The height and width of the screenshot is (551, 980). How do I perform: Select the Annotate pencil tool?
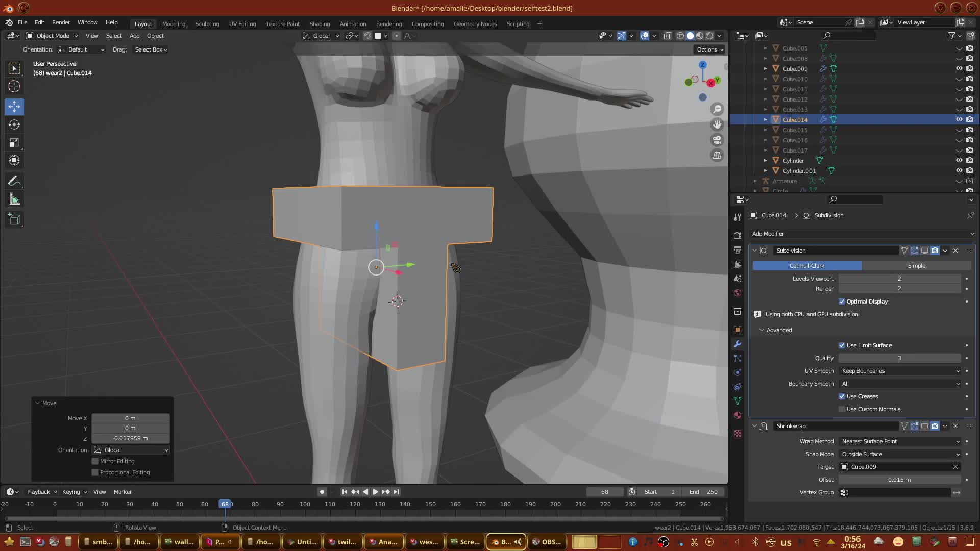14,181
